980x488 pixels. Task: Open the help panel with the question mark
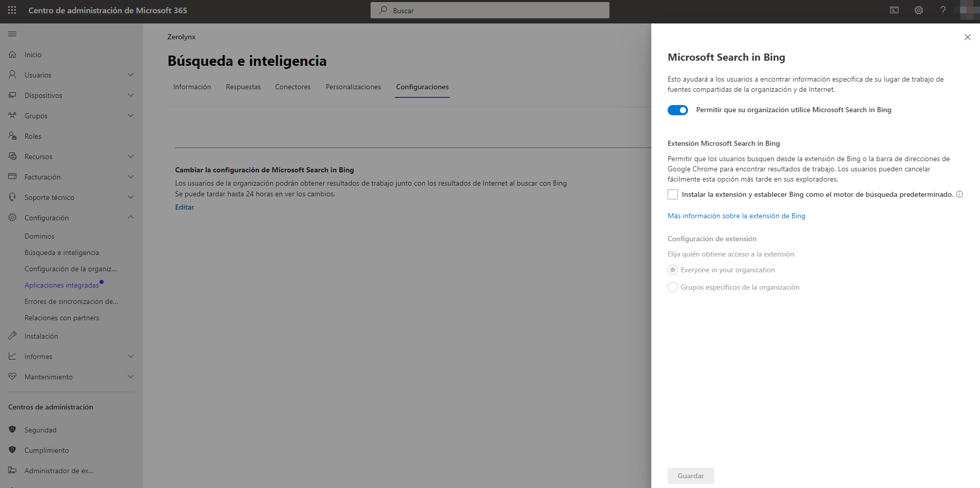(943, 10)
